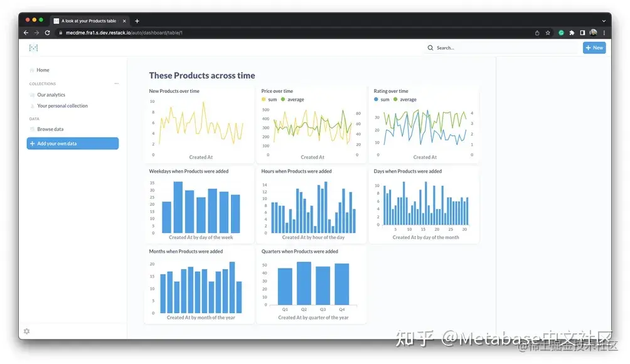Image resolution: width=630 pixels, height=364 pixels.
Task: Bookmark page with the star icon
Action: tap(548, 33)
